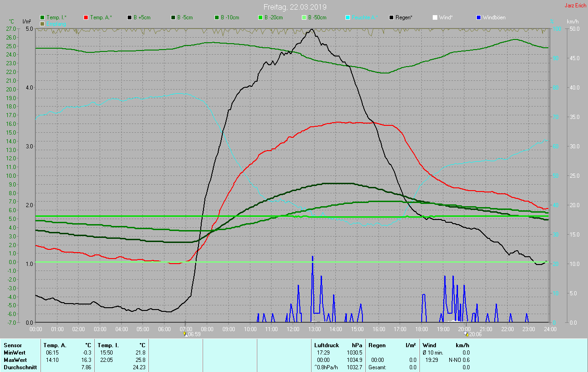Viewport: 588px width, 372px height.
Task: Select the 'MaxWert' row label
Action: click(x=15, y=360)
